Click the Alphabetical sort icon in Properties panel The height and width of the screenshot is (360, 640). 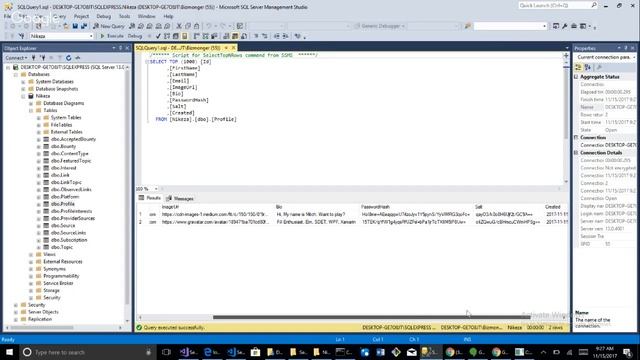pos(588,67)
